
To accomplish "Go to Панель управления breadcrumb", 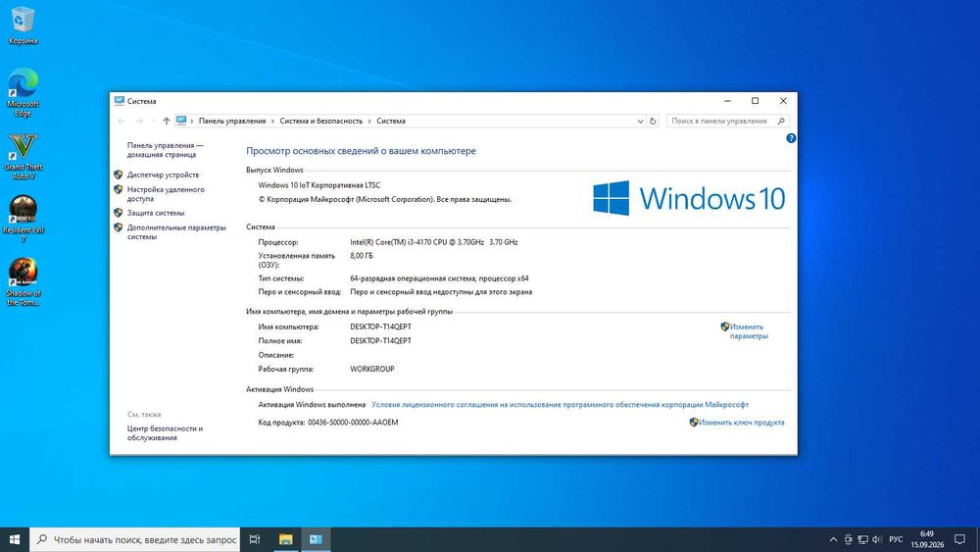I will pos(232,121).
